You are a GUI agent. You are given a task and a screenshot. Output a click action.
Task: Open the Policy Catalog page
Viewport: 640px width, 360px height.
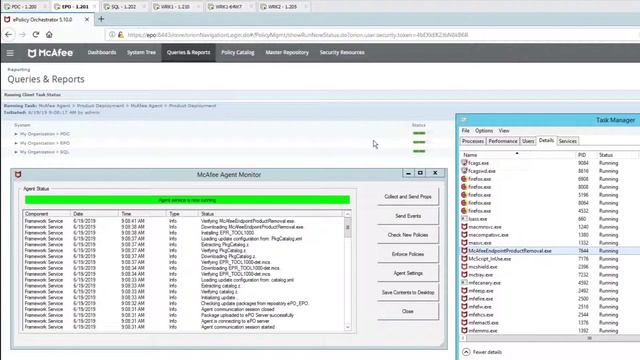(238, 53)
